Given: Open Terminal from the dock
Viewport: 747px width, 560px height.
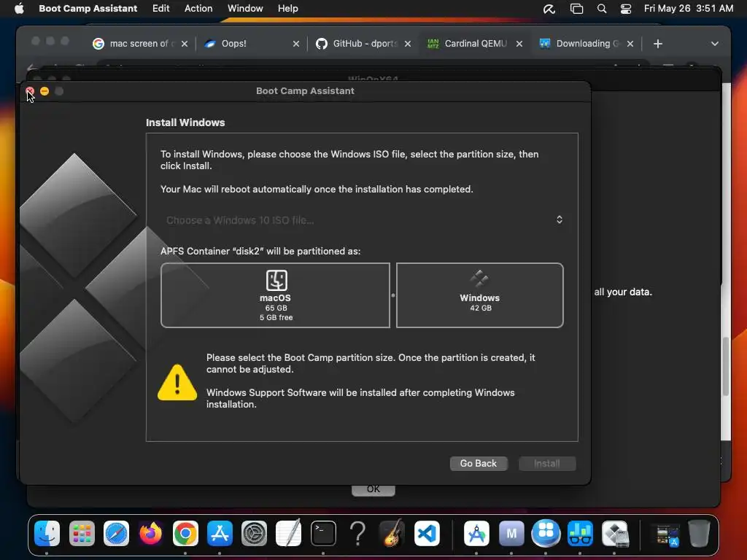Looking at the screenshot, I should [x=323, y=533].
